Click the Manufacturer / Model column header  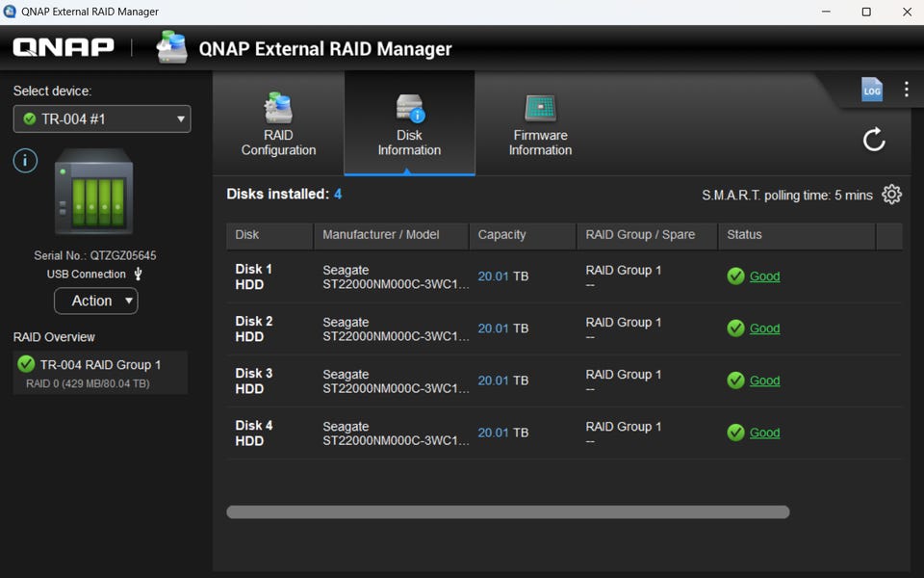tap(392, 235)
